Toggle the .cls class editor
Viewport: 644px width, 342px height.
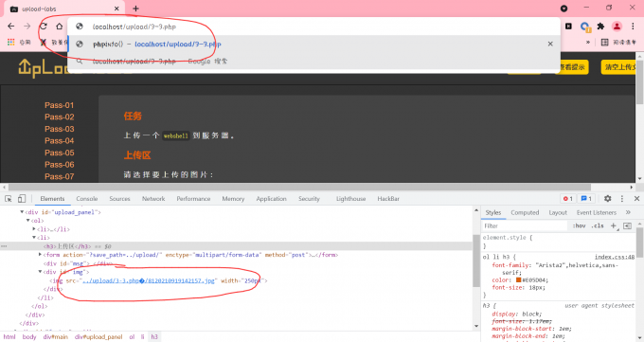[x=598, y=225]
